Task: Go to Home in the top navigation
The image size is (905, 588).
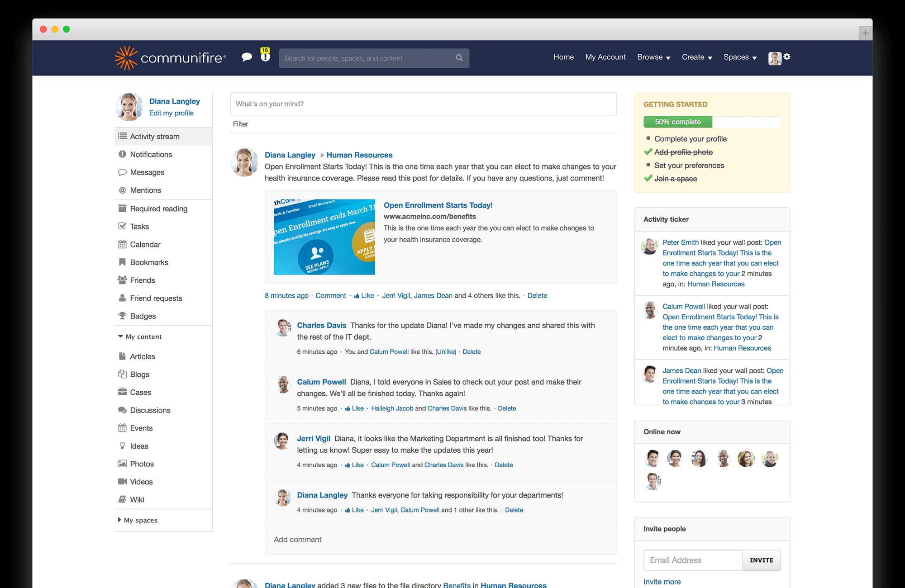Action: [x=563, y=57]
